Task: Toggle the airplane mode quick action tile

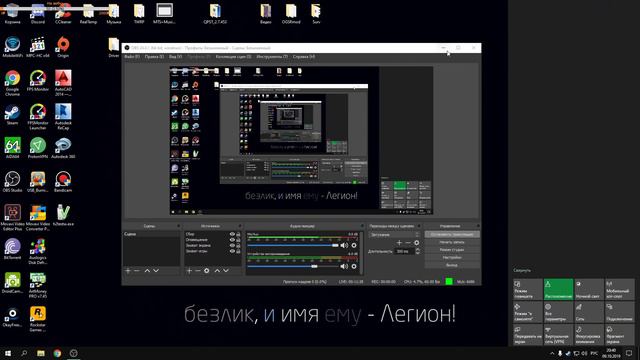Action: point(528,312)
